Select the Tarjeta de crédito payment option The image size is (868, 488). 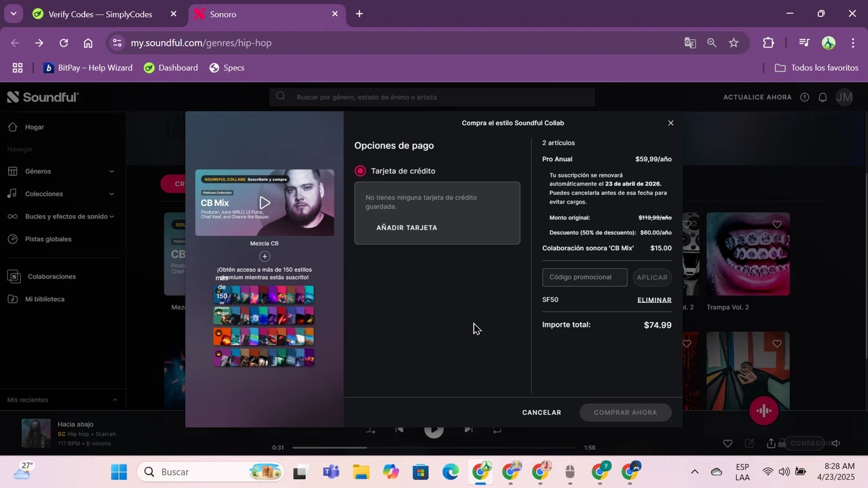[360, 171]
